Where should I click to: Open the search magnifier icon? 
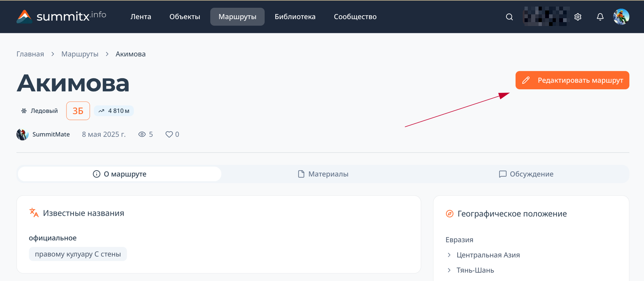click(x=509, y=17)
